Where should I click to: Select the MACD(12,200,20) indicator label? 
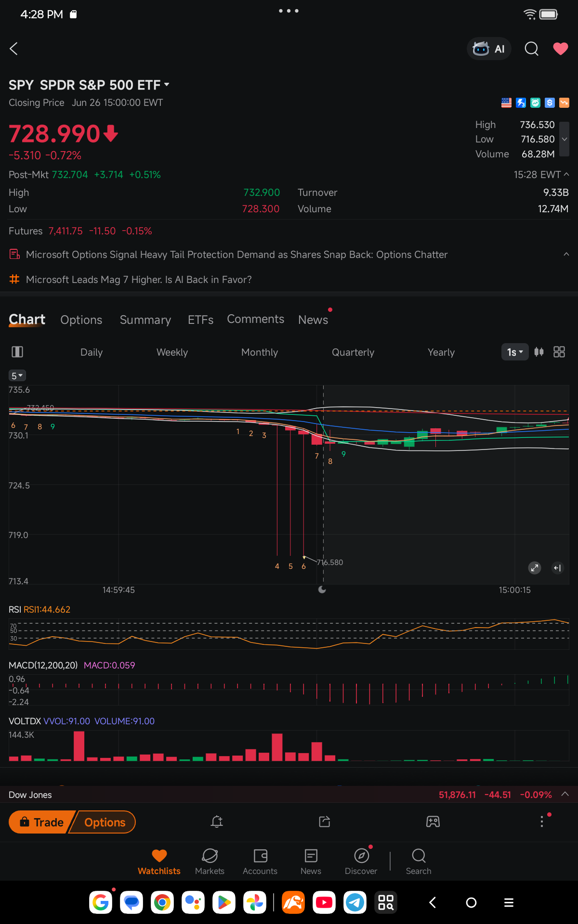point(43,666)
